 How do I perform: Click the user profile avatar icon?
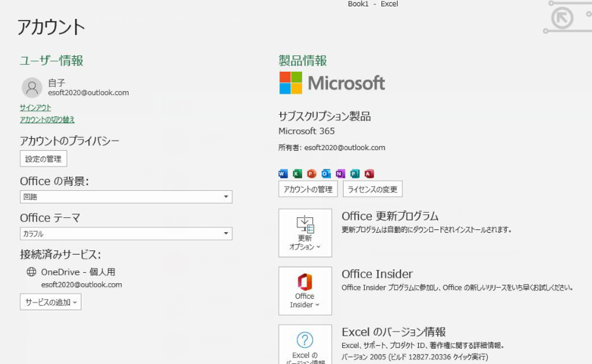[x=32, y=87]
